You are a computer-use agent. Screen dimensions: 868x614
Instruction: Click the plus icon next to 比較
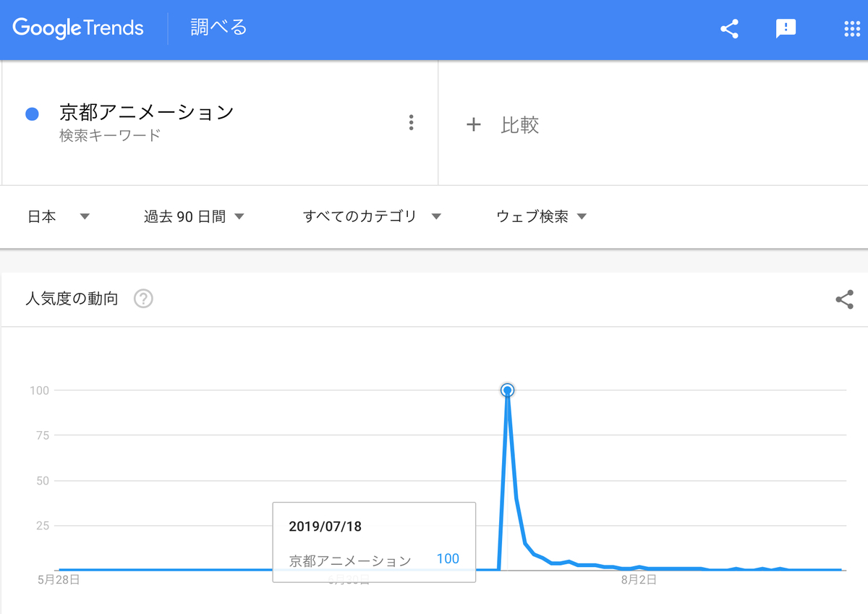coord(474,124)
